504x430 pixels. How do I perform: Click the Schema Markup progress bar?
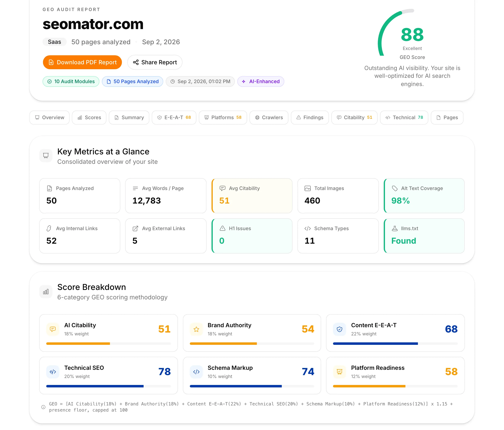252,386
